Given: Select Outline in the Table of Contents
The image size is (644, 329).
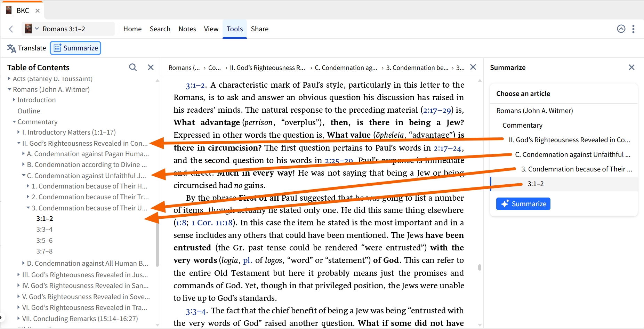Looking at the screenshot, I should (29, 111).
